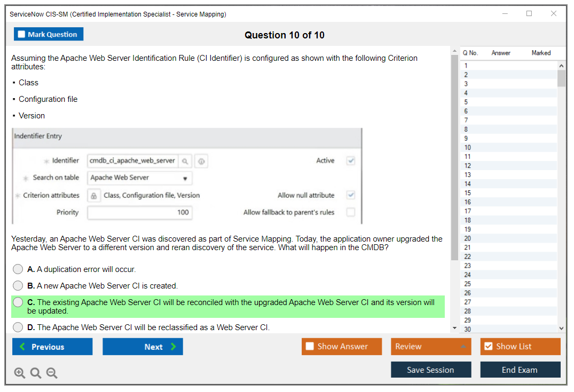This screenshot has width=574, height=392.
Task: Click the search icon beside Identifier field
Action: click(x=185, y=161)
